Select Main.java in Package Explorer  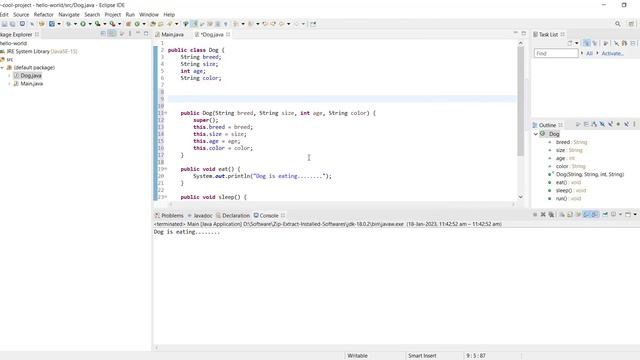click(31, 84)
